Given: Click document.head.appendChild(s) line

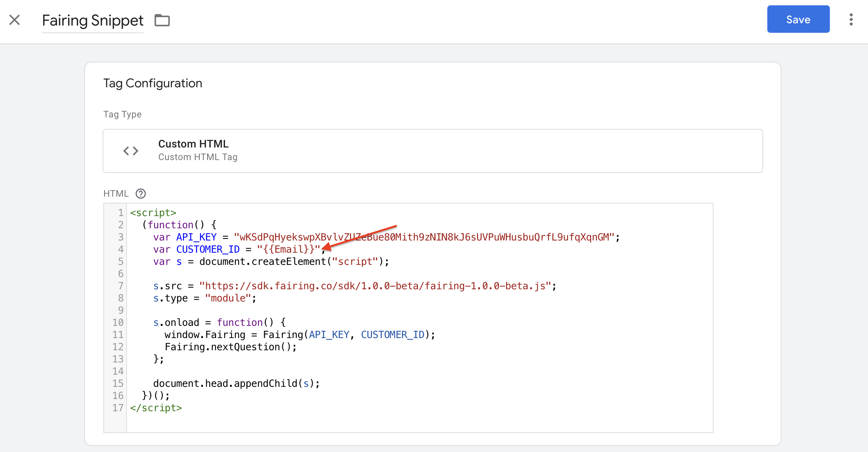Looking at the screenshot, I should point(236,383).
